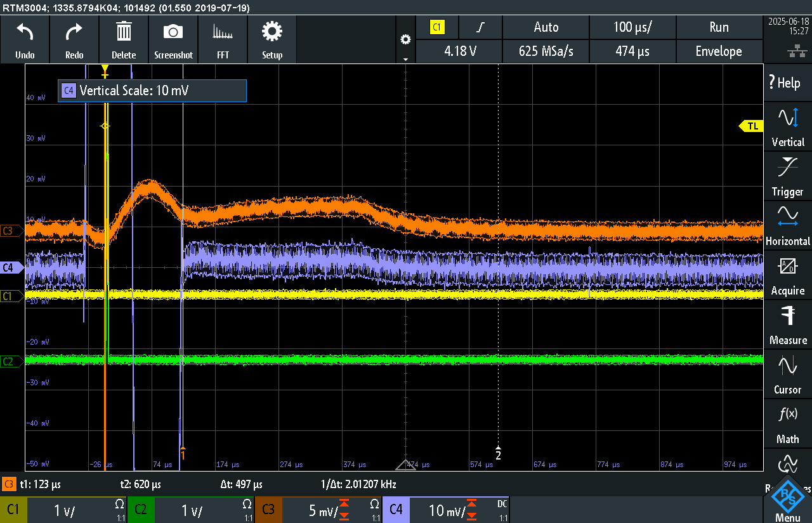This screenshot has height=523, width=812.
Task: Open the Vertical settings panel
Action: tap(788, 127)
